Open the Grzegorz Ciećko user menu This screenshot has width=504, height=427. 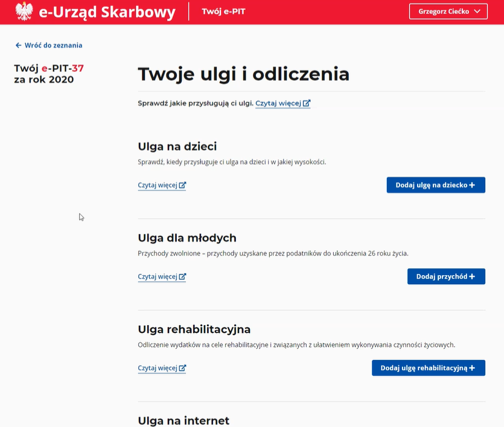[x=444, y=11]
